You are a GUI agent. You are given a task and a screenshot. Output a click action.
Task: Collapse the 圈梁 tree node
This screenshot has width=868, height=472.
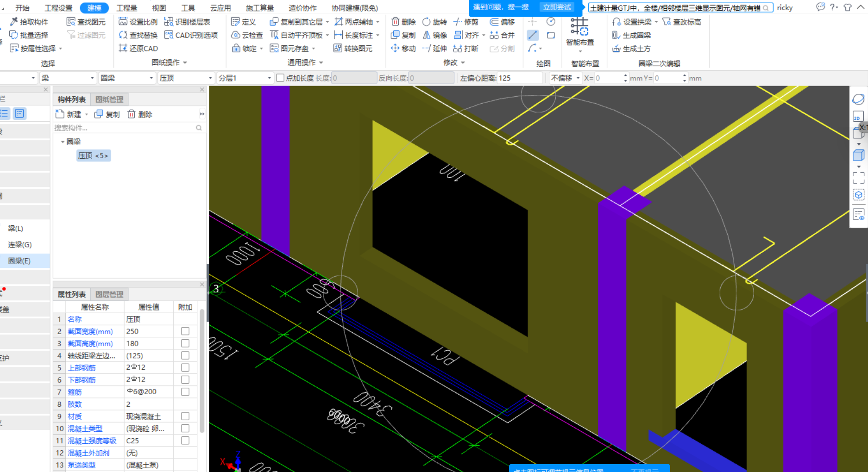pos(63,142)
